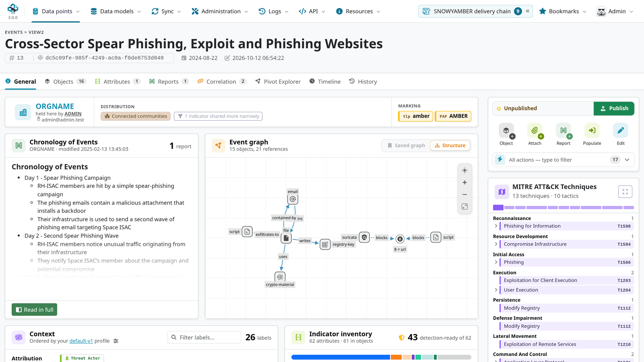Click the ADMIN user link
Screen dimensions: 644x362
tap(73, 114)
